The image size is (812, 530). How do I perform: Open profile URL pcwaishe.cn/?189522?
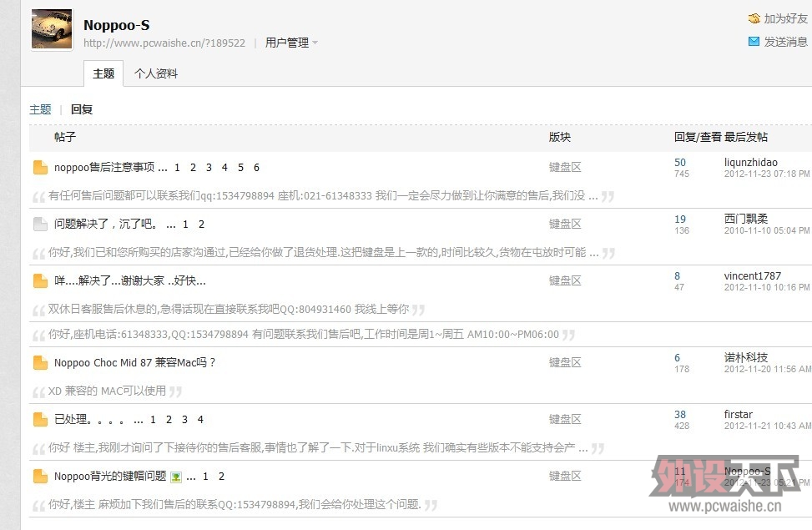(x=164, y=43)
